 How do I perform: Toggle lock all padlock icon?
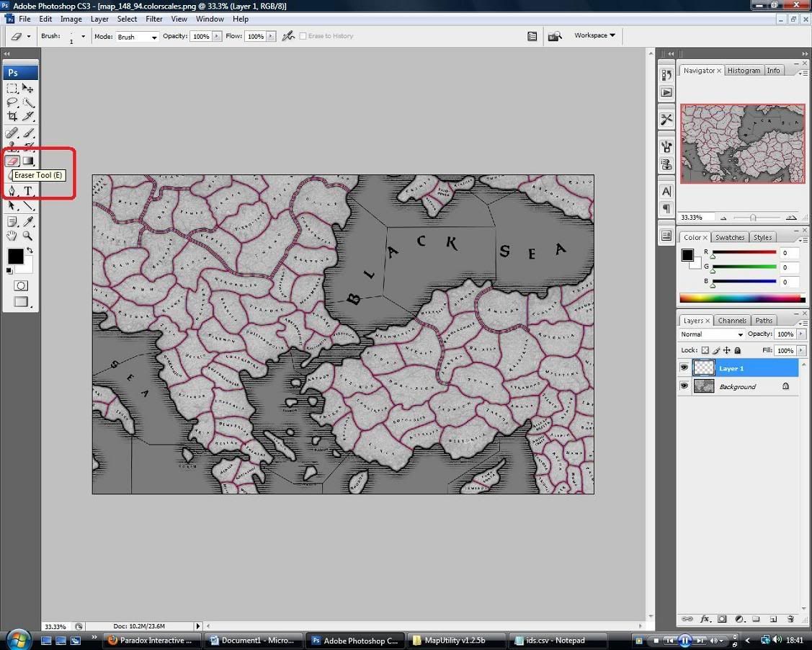(x=738, y=351)
